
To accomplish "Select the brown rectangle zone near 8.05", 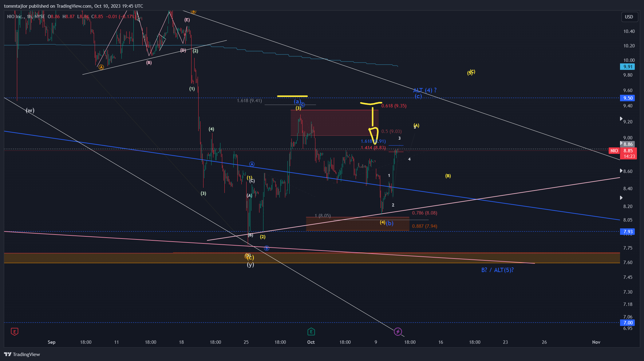I will (x=358, y=224).
